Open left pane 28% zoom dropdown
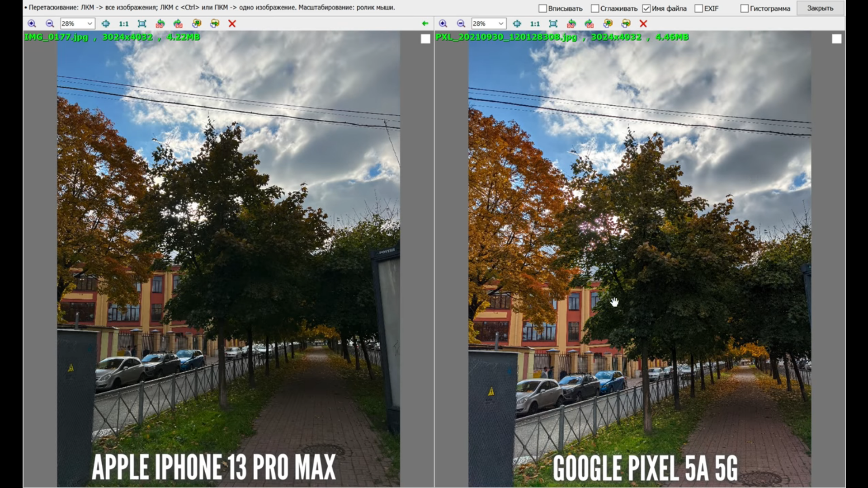 pyautogui.click(x=90, y=23)
